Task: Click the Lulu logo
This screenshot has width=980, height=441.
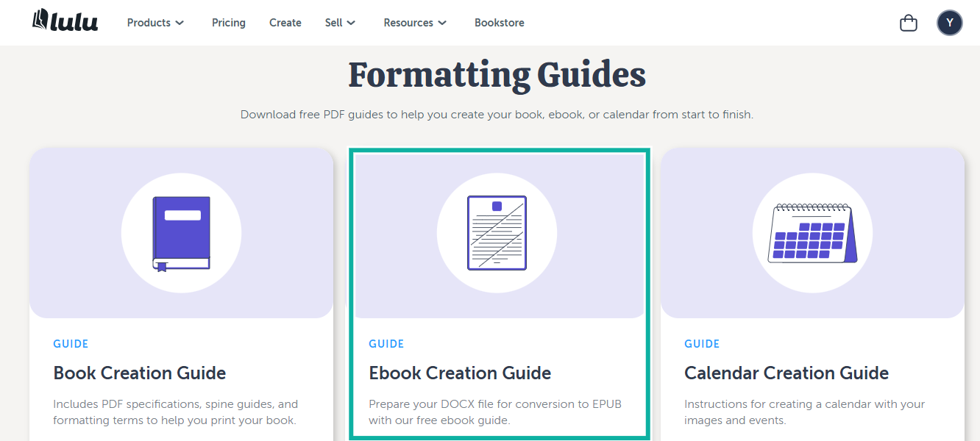Action: coord(65,21)
